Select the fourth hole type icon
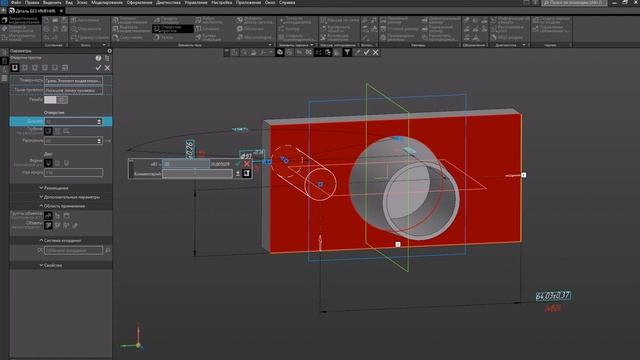The image size is (640, 360). 45,68
